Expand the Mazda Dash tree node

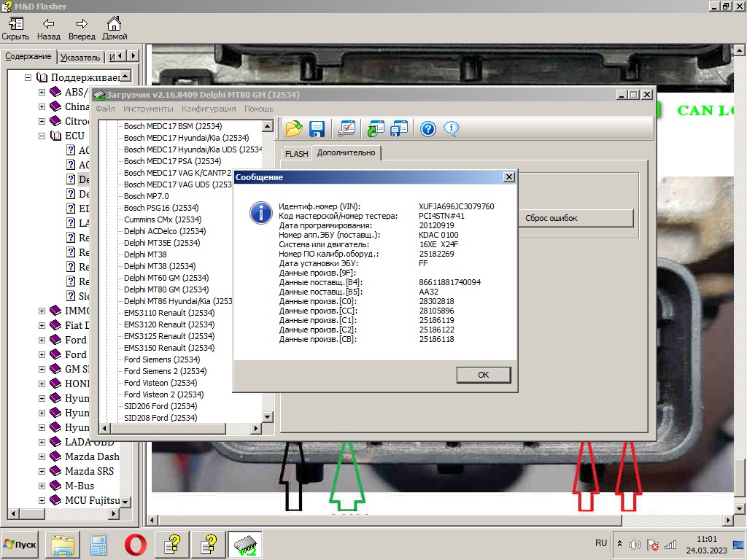[42, 456]
